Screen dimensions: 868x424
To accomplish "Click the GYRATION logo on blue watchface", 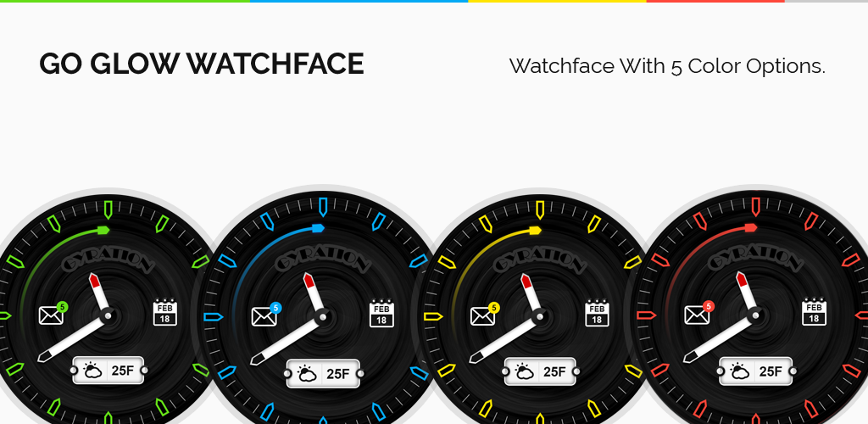I will (x=322, y=262).
